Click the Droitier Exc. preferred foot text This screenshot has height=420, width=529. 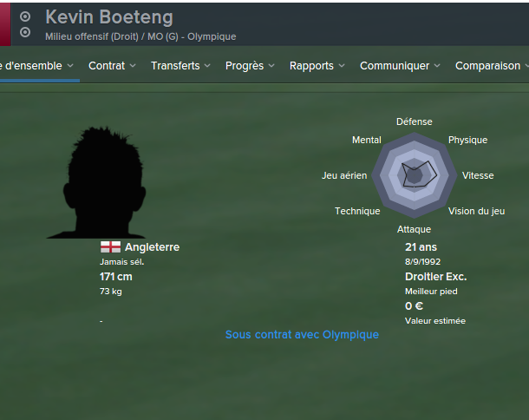(x=436, y=277)
